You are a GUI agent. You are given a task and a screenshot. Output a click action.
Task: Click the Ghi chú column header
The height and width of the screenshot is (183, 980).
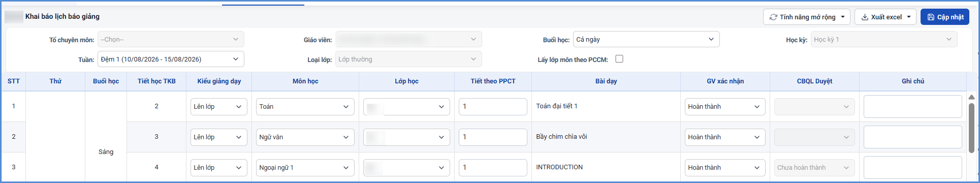point(913,81)
